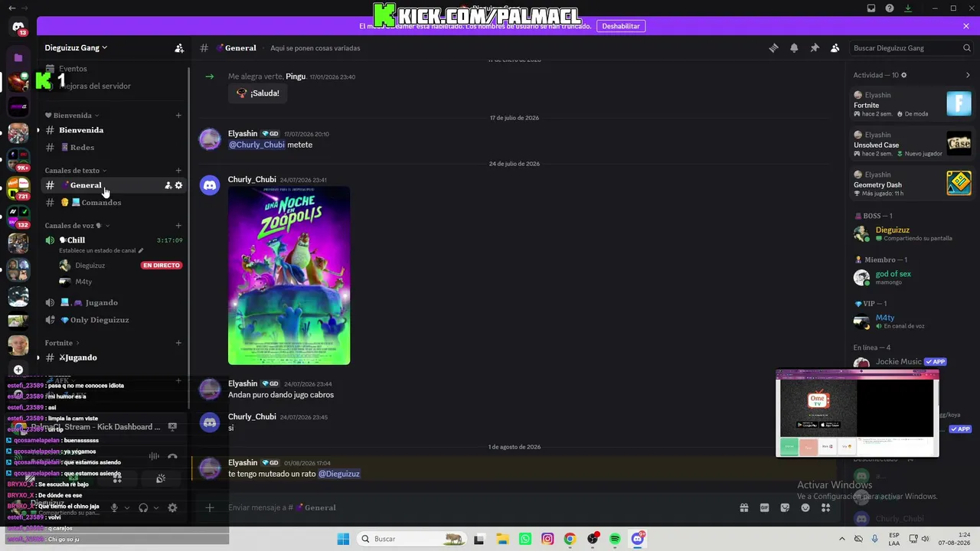
Task: Toggle microphone mute in user panel
Action: click(x=114, y=507)
